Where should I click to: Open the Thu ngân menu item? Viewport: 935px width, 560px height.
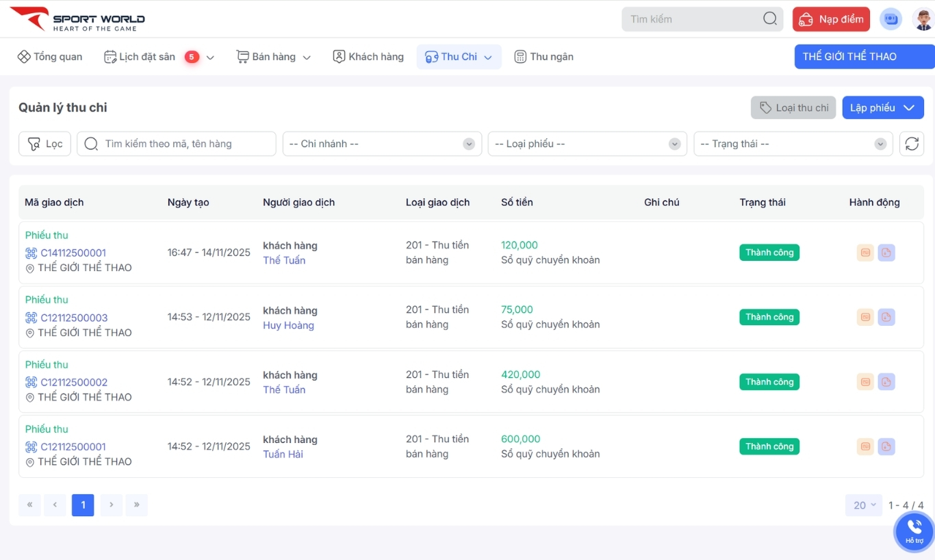coord(543,57)
